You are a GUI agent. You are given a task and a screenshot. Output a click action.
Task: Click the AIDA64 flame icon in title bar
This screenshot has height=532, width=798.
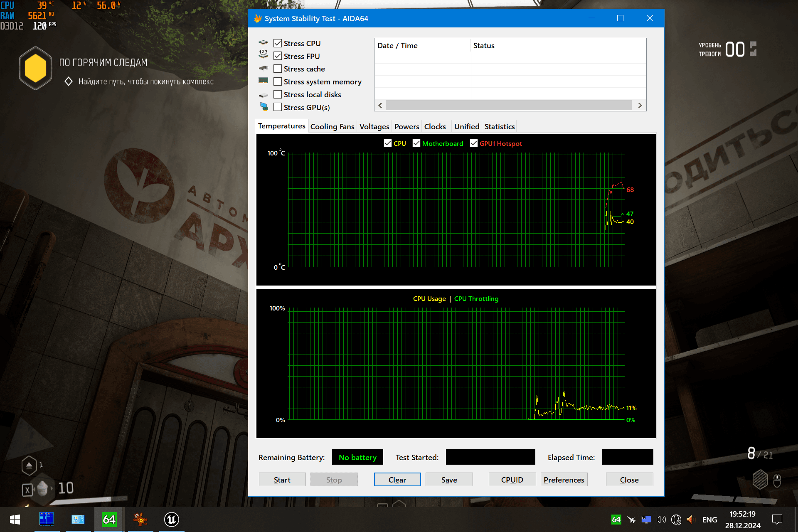coord(258,18)
